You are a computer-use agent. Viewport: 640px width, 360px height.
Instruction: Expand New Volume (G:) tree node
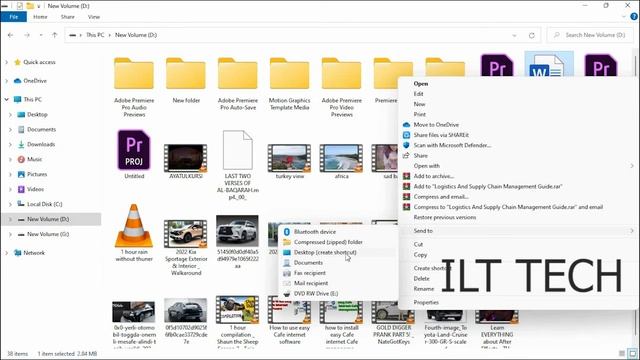(11, 234)
